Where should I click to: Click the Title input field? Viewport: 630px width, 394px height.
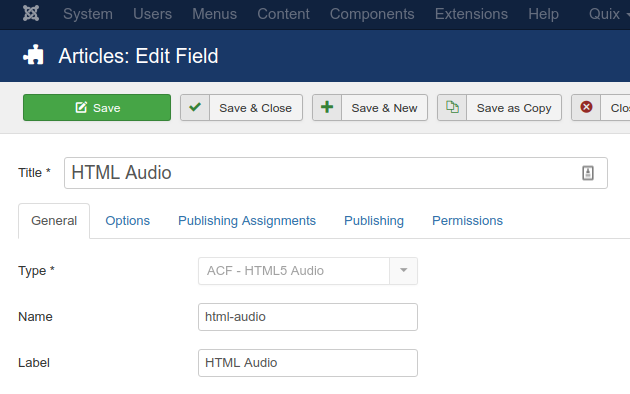coord(336,173)
